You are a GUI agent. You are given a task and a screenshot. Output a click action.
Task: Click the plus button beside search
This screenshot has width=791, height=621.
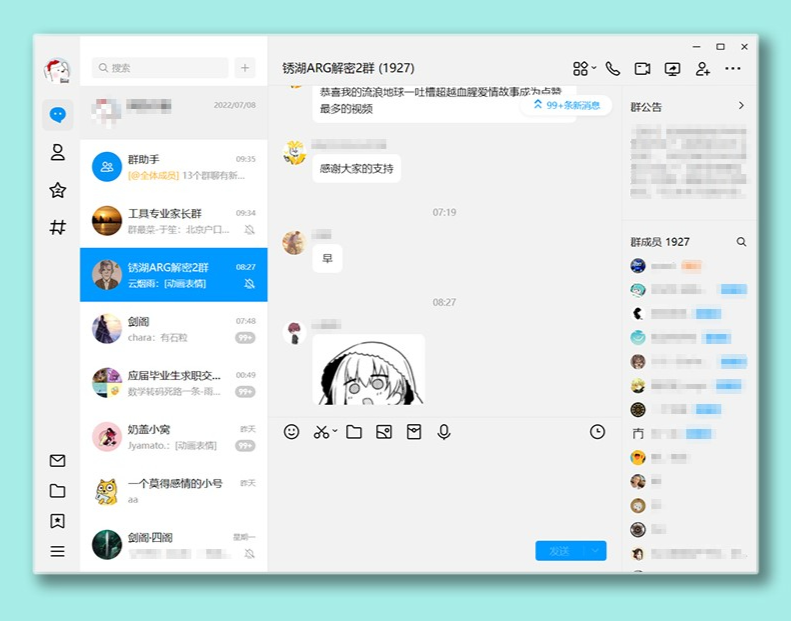[245, 68]
